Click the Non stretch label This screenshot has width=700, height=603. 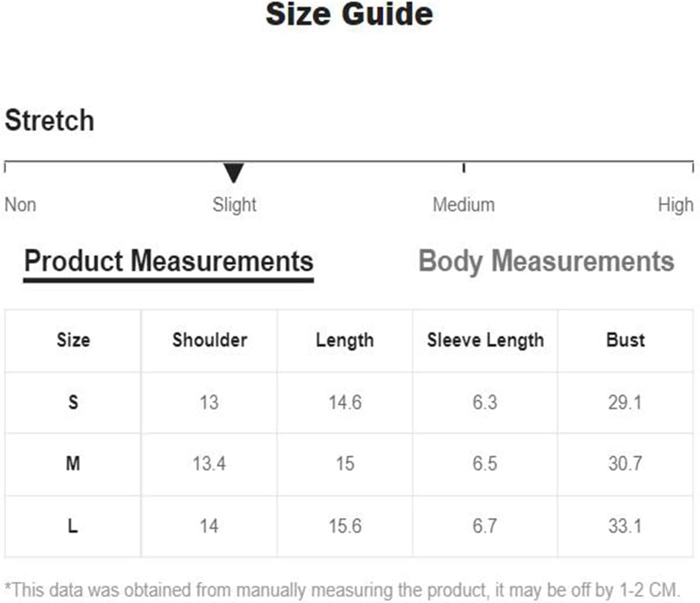click(x=20, y=204)
